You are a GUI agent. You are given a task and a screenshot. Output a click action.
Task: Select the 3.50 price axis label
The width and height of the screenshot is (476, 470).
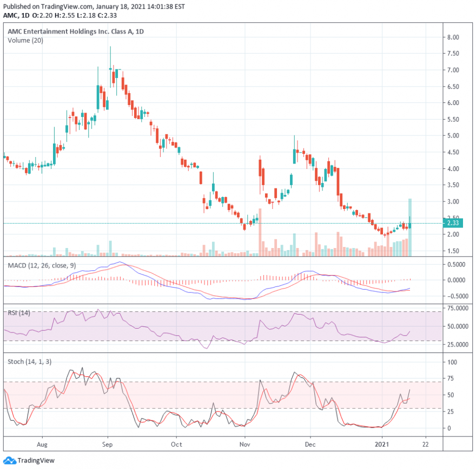tap(453, 185)
